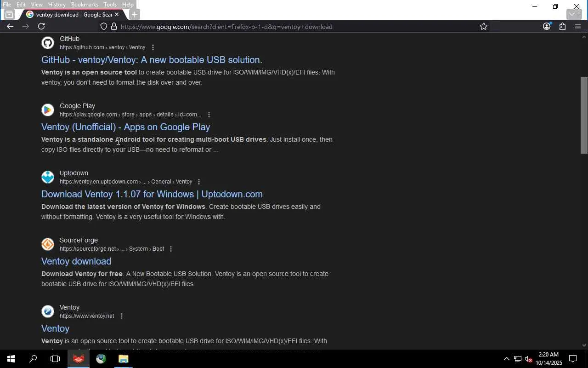
Task: Open the Firefox account icon
Action: [x=547, y=27]
